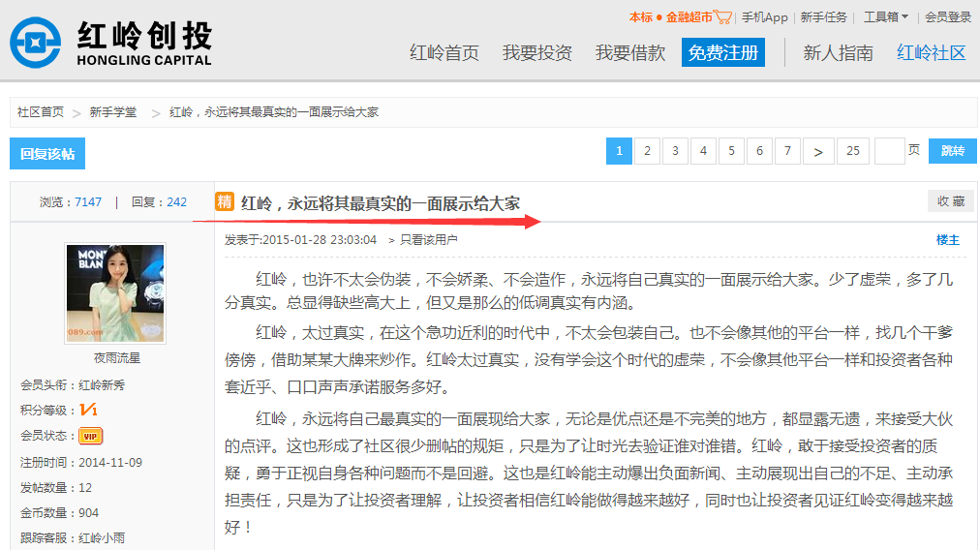Open the 手机App link
The image size is (980, 550).
(765, 17)
